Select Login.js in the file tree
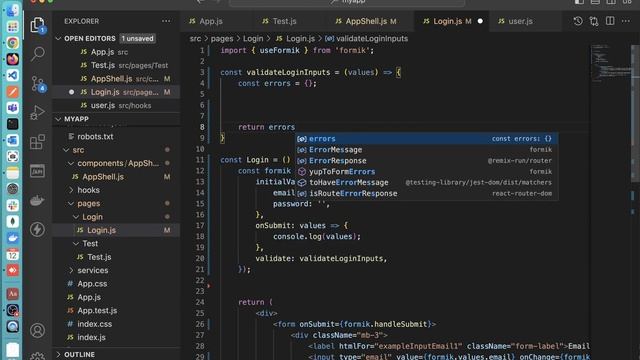This screenshot has width=640, height=360. tap(116, 230)
